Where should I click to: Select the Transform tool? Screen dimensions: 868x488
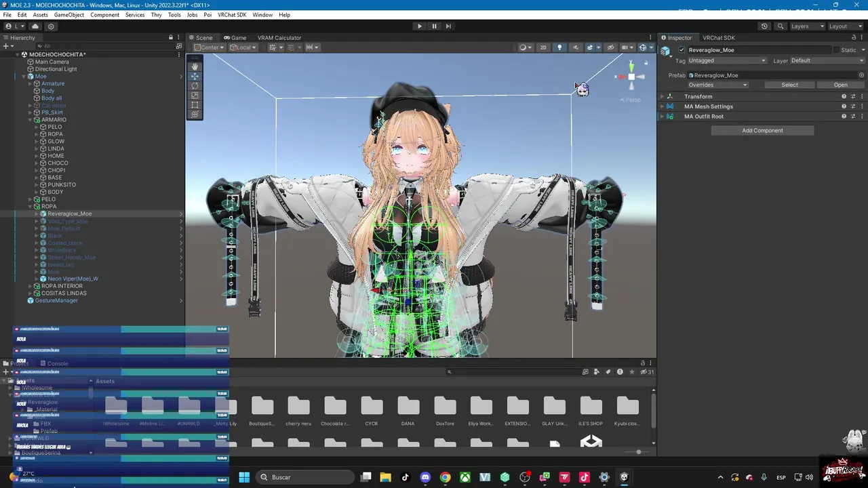(195, 114)
